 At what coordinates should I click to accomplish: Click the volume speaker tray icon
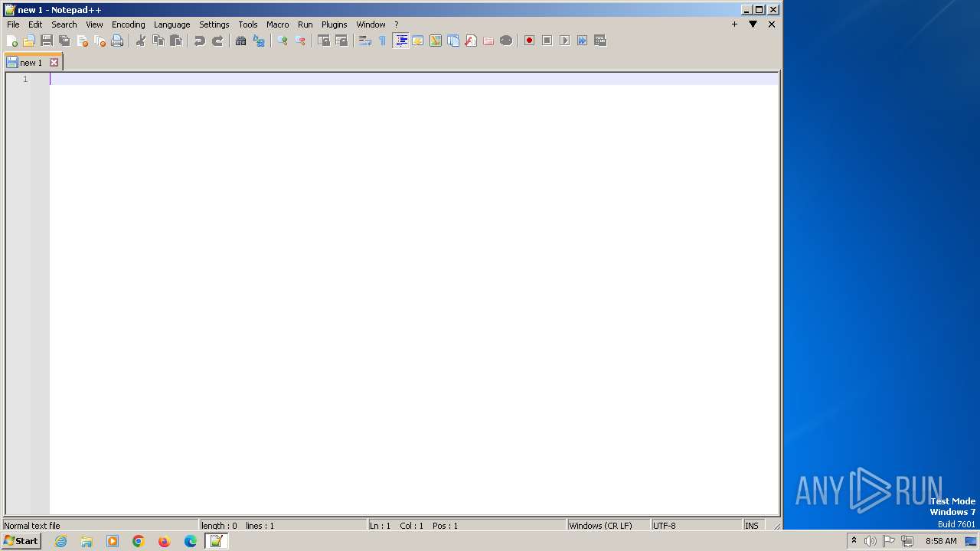pos(871,541)
